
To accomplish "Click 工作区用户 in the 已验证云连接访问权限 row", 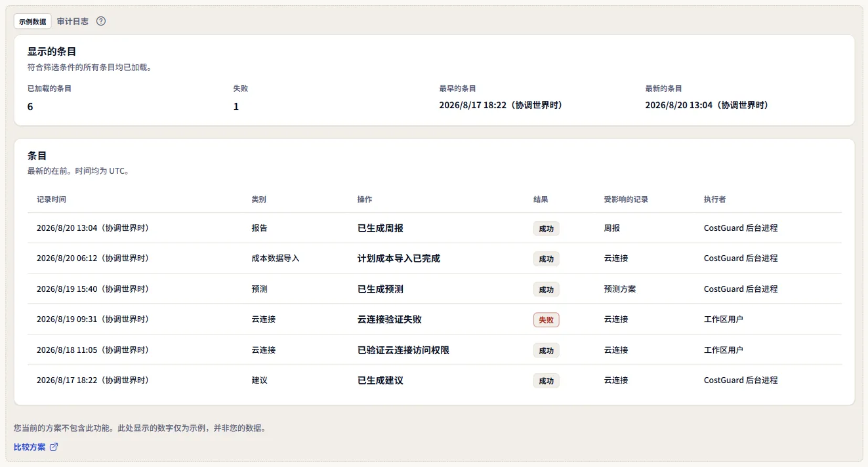I will 724,350.
